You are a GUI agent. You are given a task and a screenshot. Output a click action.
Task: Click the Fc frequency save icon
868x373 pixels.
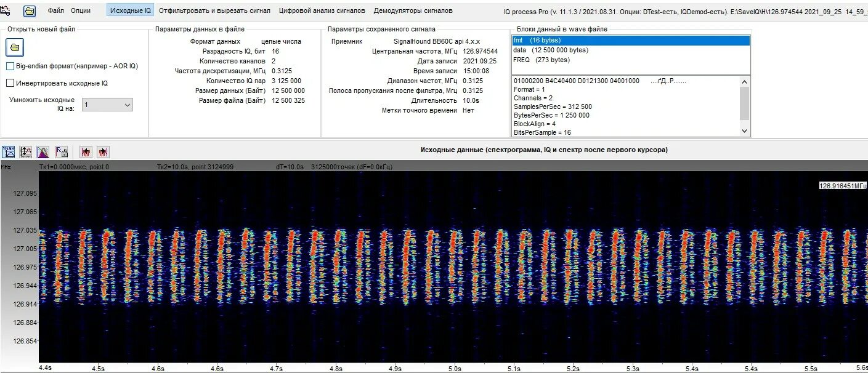tap(61, 152)
